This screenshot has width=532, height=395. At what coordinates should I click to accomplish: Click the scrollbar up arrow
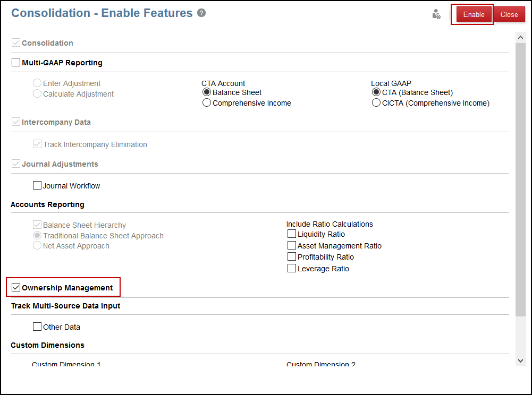[x=520, y=37]
